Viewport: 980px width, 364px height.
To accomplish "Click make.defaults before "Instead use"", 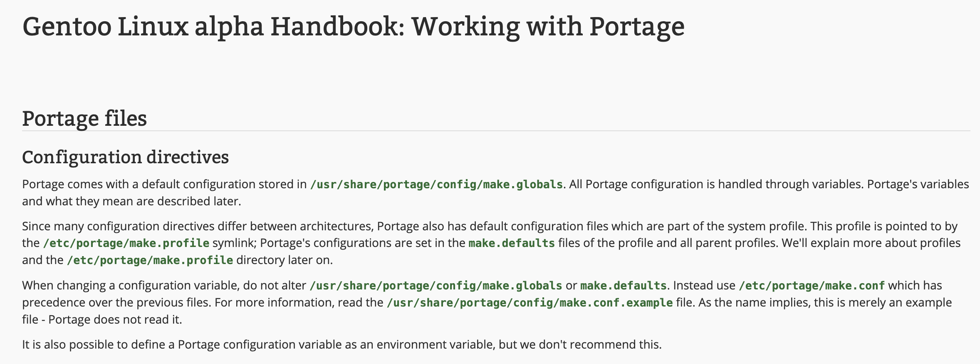I will (624, 285).
